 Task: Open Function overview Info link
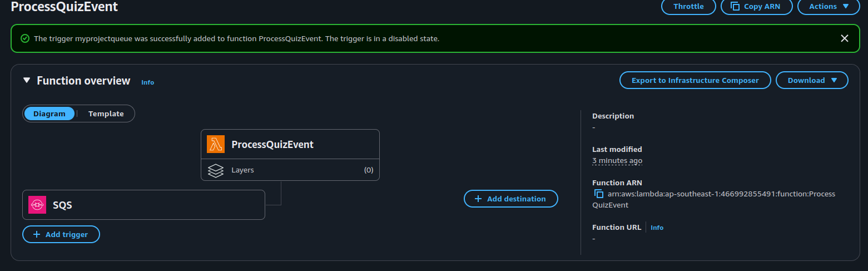click(147, 82)
